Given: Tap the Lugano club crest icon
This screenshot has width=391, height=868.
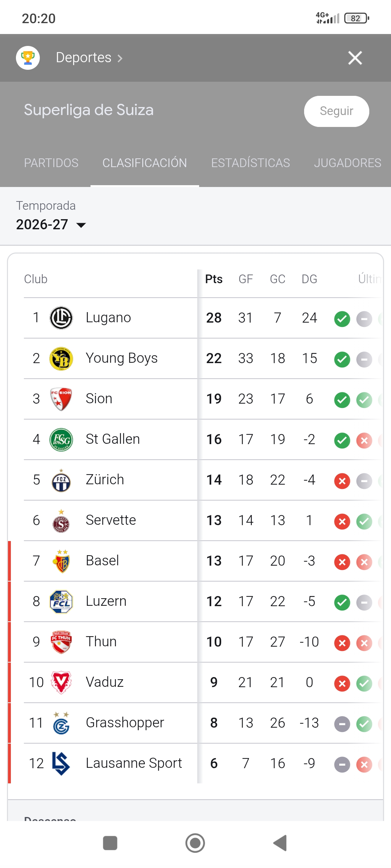Looking at the screenshot, I should 61,318.
